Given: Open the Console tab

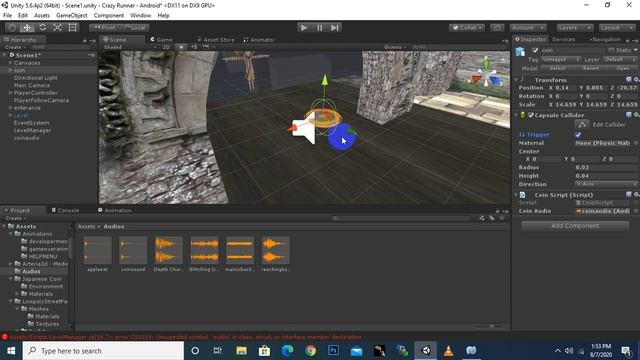Looking at the screenshot, I should [x=65, y=210].
